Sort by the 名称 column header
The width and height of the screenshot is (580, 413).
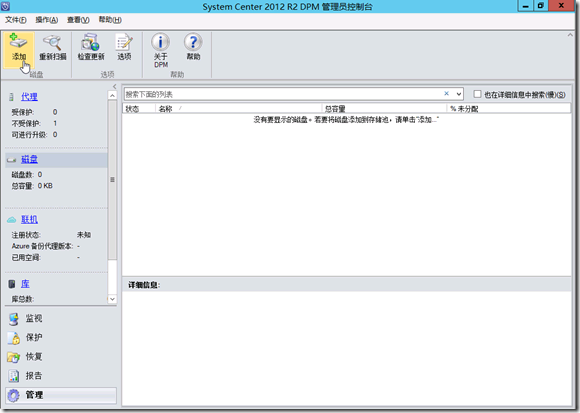click(239, 109)
